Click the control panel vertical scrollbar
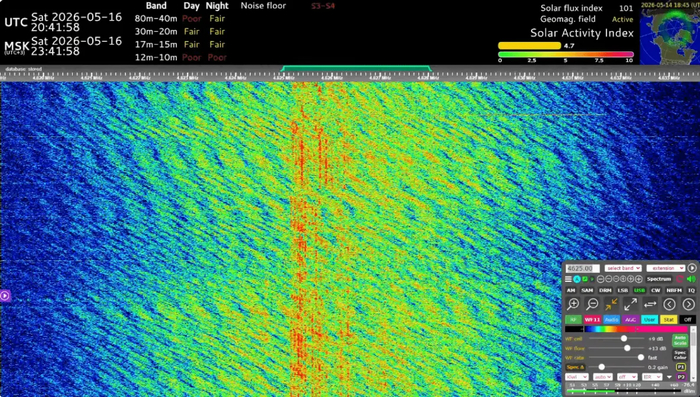This screenshot has height=397, width=700. pyautogui.click(x=693, y=353)
